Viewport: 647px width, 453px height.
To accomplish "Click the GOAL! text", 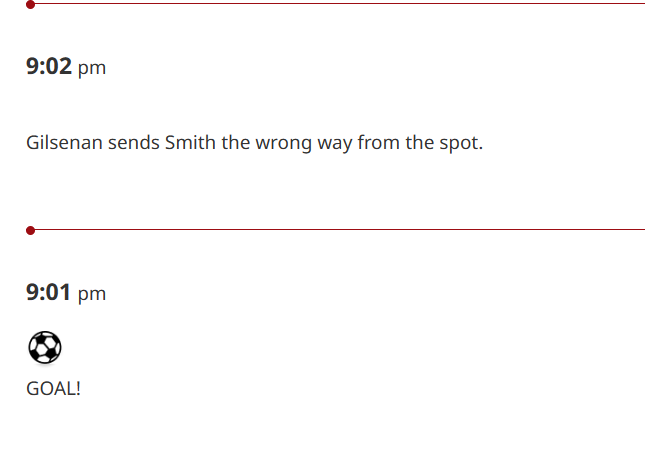I will pos(53,389).
